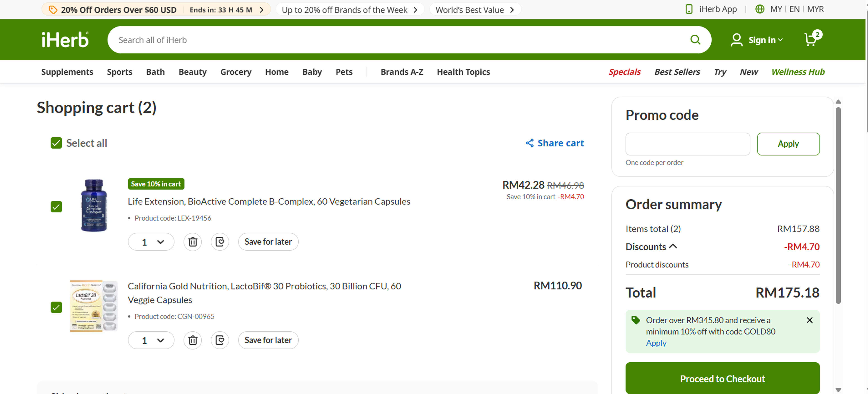This screenshot has width=868, height=394.
Task: Click the iHerb App link text
Action: (x=718, y=9)
